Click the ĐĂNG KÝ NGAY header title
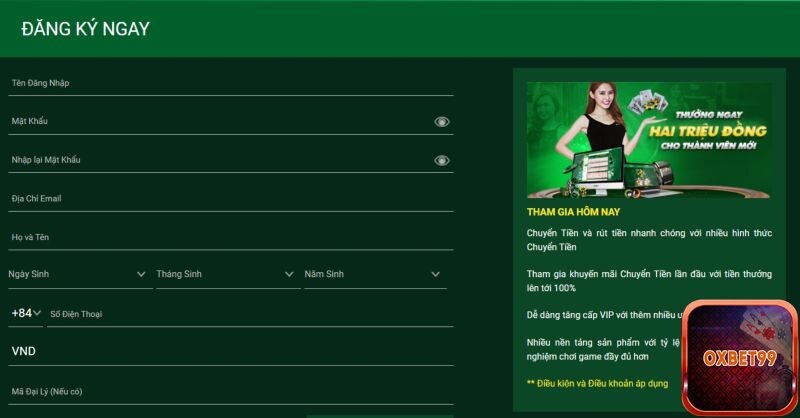 click(x=85, y=29)
